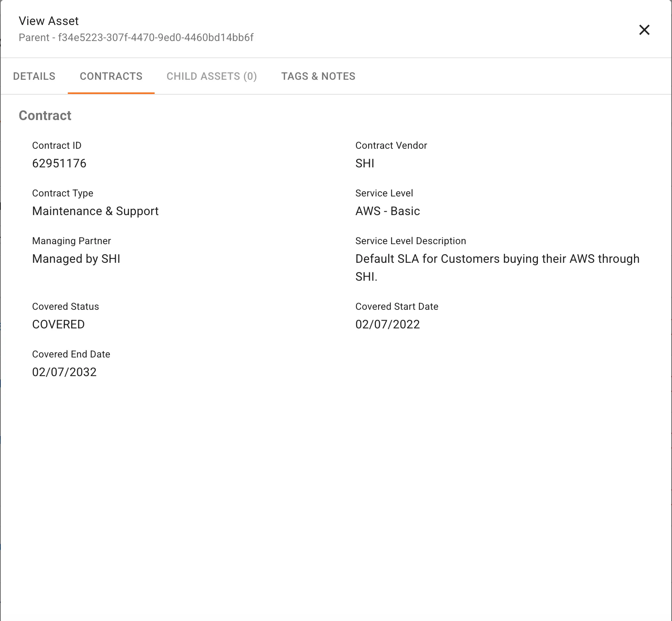Viewport: 672px width, 621px height.
Task: Click Contract Vendor value SHI
Action: 365,163
